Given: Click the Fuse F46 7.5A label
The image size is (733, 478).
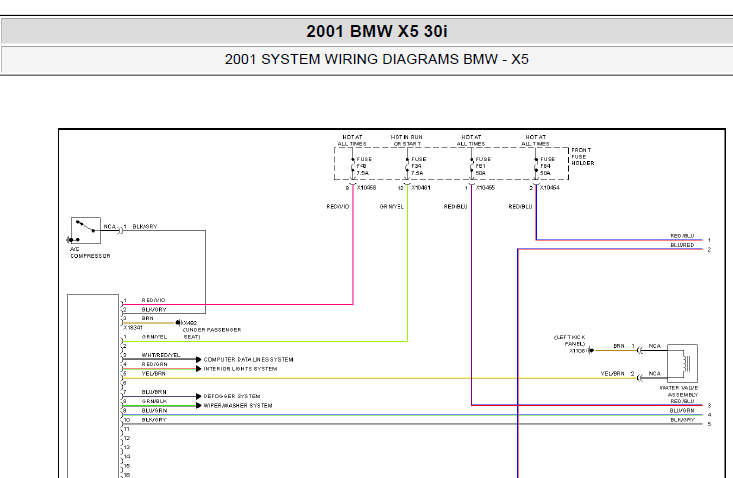Looking at the screenshot, I should pos(364,166).
